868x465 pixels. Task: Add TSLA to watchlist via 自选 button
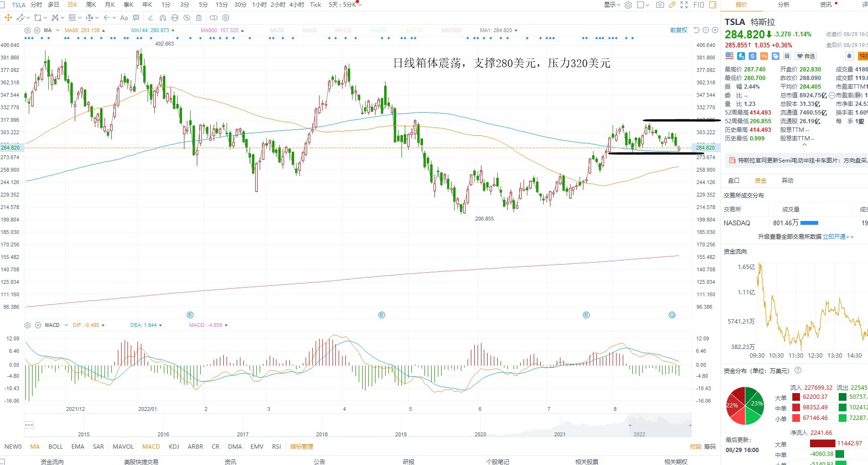806,56
